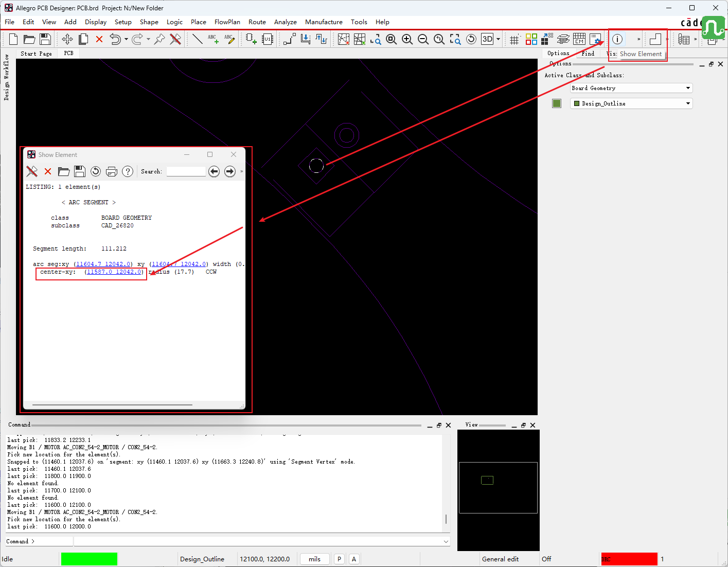Save the board using the main toolbar Save icon
Screen dimensions: 728x567
tap(45, 39)
